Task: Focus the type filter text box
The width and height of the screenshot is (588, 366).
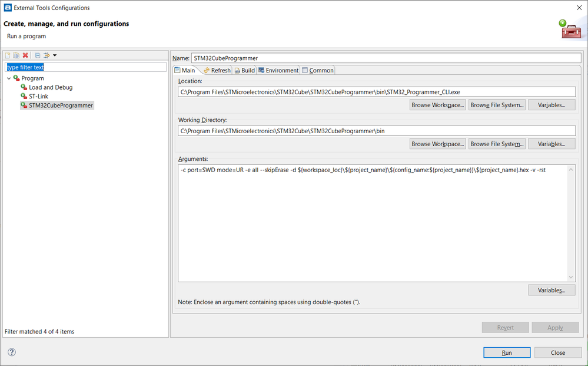Action: pos(85,67)
